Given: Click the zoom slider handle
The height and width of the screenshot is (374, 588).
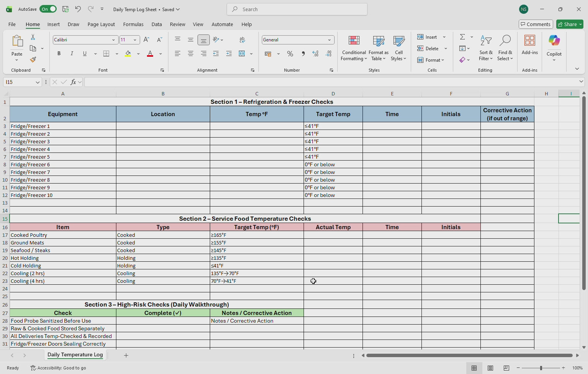Looking at the screenshot, I should (541, 368).
